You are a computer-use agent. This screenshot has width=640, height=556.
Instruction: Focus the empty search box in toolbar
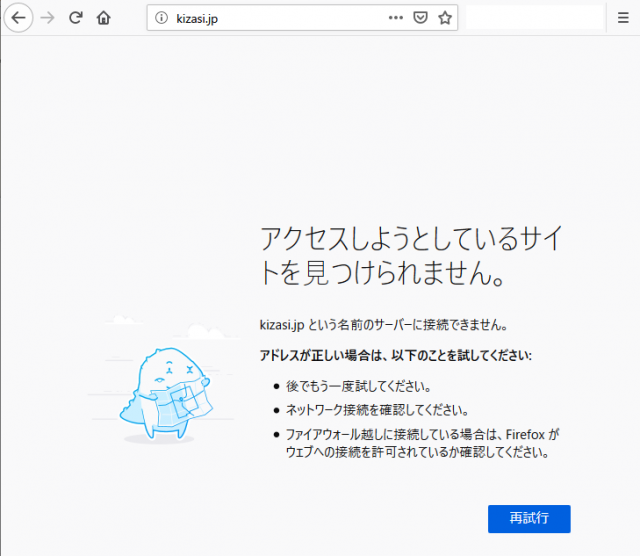[535, 18]
